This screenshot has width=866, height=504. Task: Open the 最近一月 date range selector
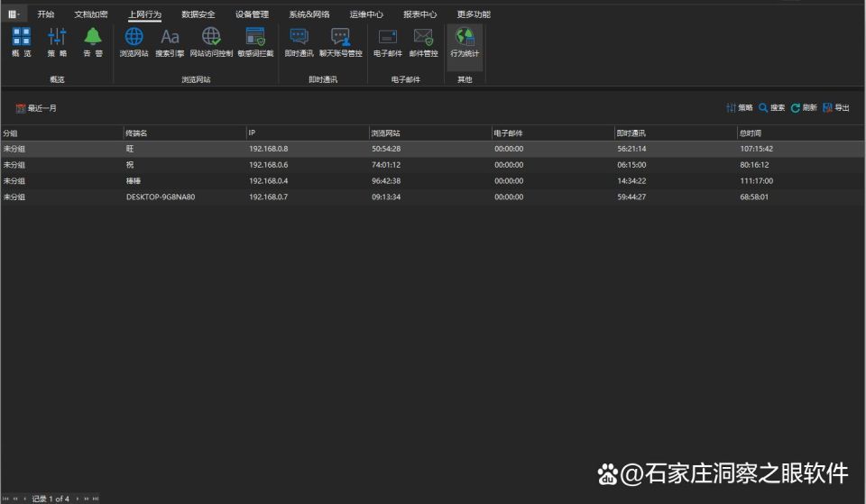click(x=36, y=108)
